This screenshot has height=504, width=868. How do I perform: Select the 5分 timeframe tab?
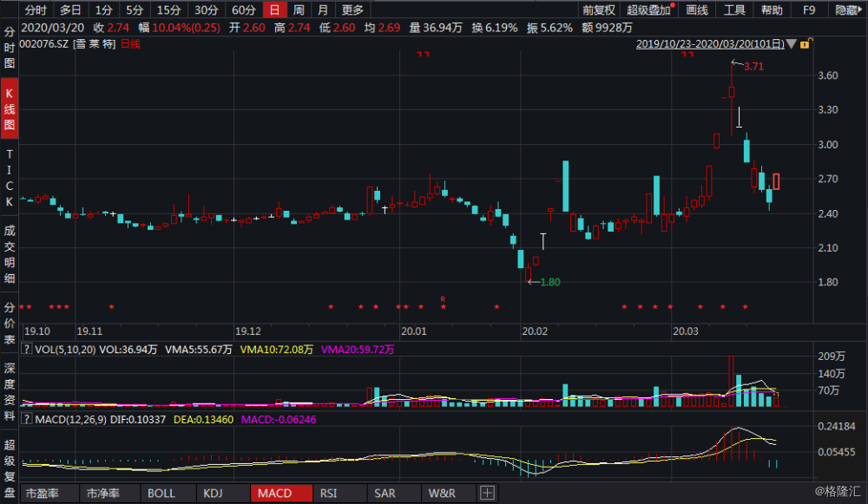pos(134,10)
